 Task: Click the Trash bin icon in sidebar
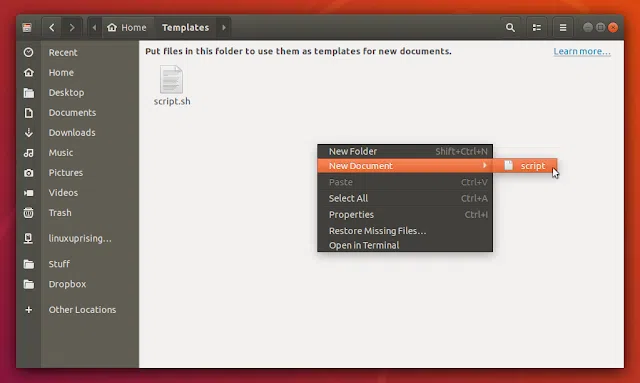coord(29,213)
